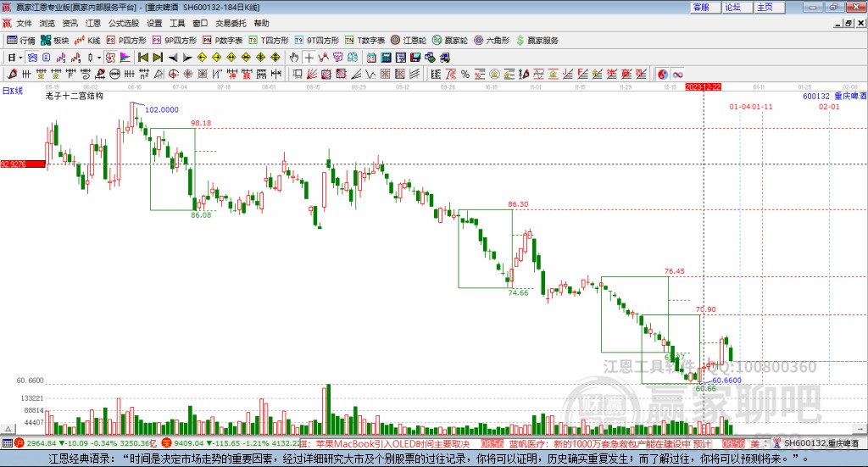
Task: Click the 论坛 forum button
Action: coord(737,7)
